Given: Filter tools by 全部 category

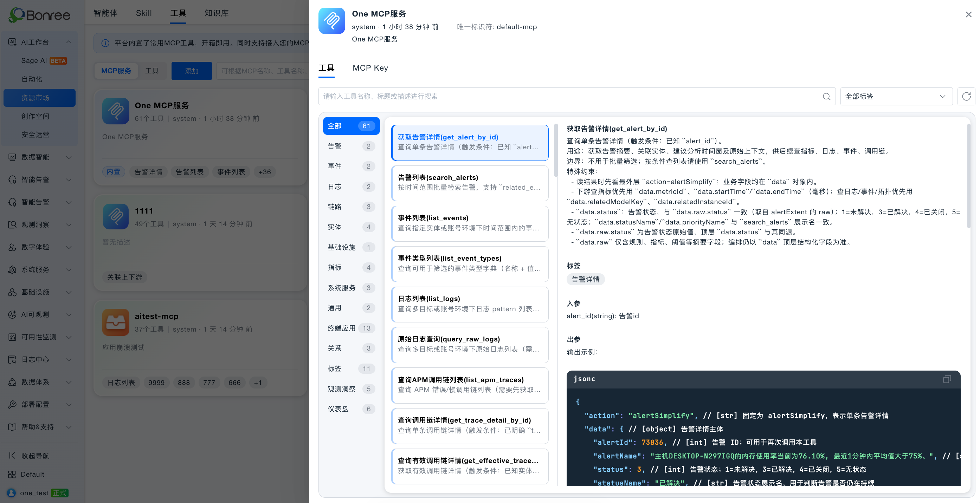Looking at the screenshot, I should (x=351, y=126).
